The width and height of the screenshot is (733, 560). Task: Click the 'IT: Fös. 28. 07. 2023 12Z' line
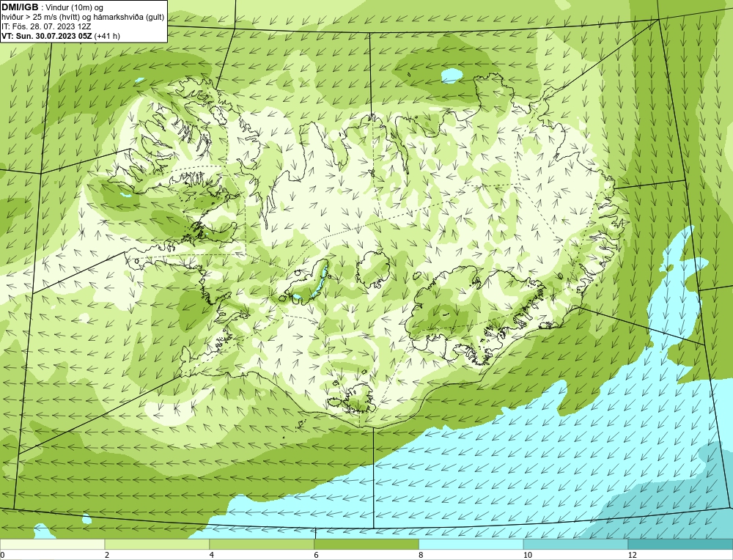point(45,26)
